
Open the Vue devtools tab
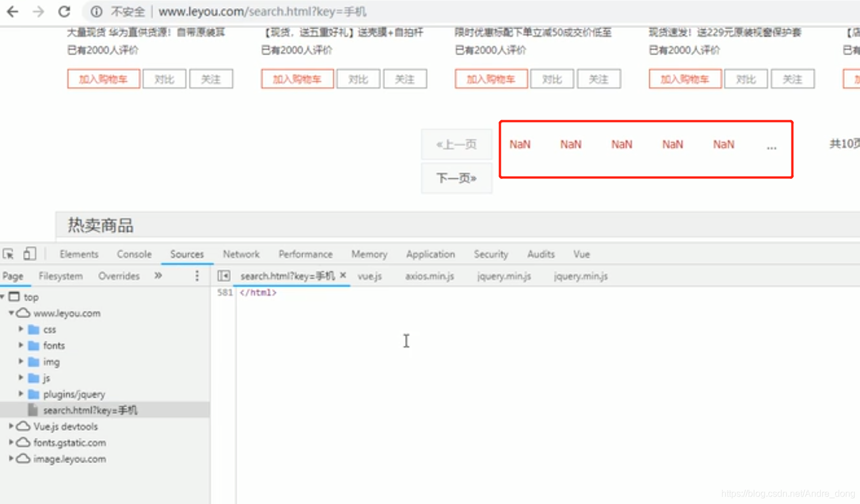pyautogui.click(x=581, y=254)
